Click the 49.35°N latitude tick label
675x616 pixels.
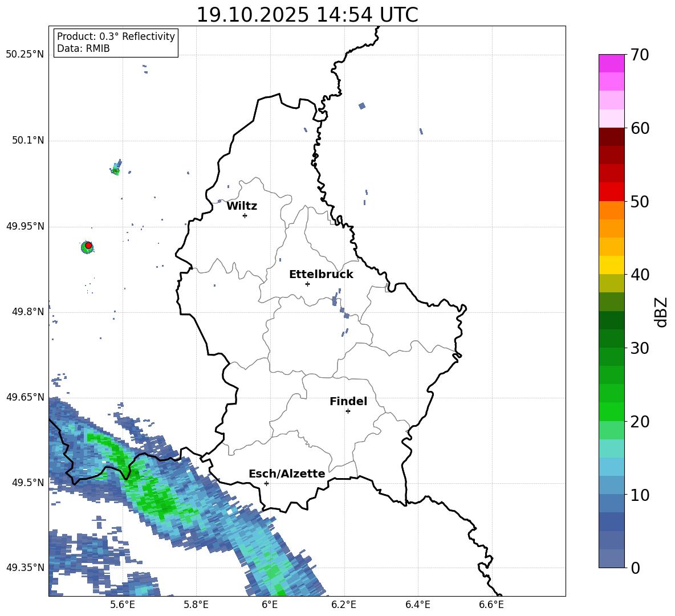click(25, 568)
